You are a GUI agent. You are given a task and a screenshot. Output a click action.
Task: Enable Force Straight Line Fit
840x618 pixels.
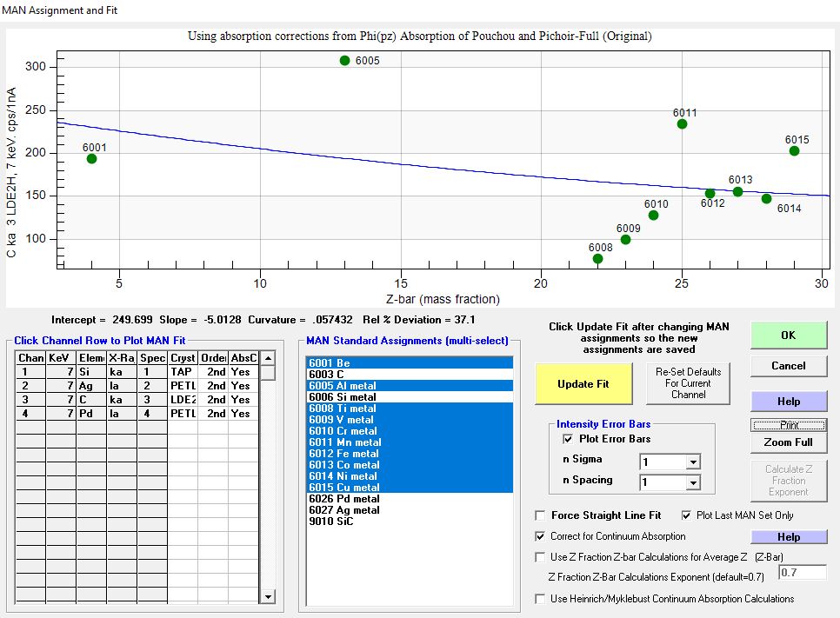542,515
